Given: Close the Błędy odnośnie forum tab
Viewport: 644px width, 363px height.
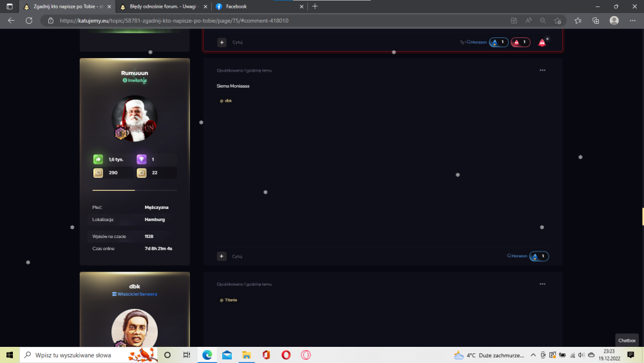Looking at the screenshot, I should (x=205, y=6).
